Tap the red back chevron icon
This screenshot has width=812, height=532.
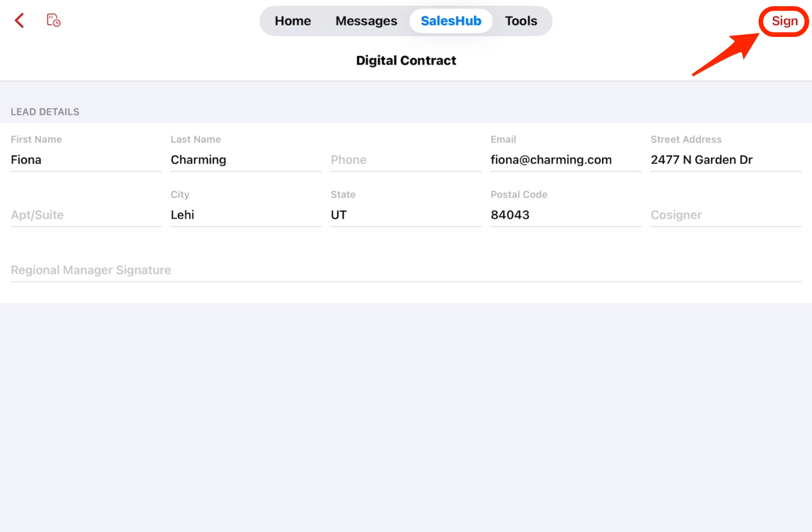point(20,21)
